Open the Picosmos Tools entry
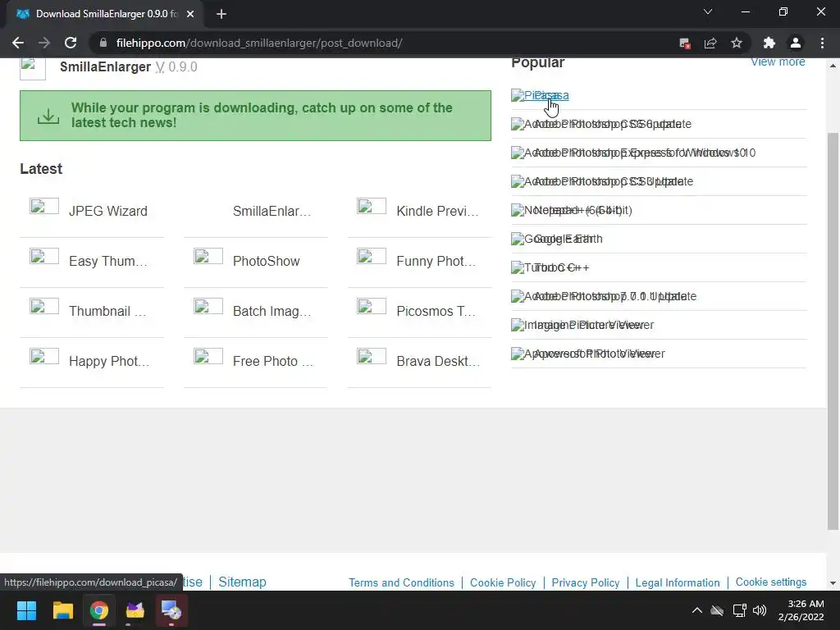840x630 pixels. pyautogui.click(x=436, y=311)
